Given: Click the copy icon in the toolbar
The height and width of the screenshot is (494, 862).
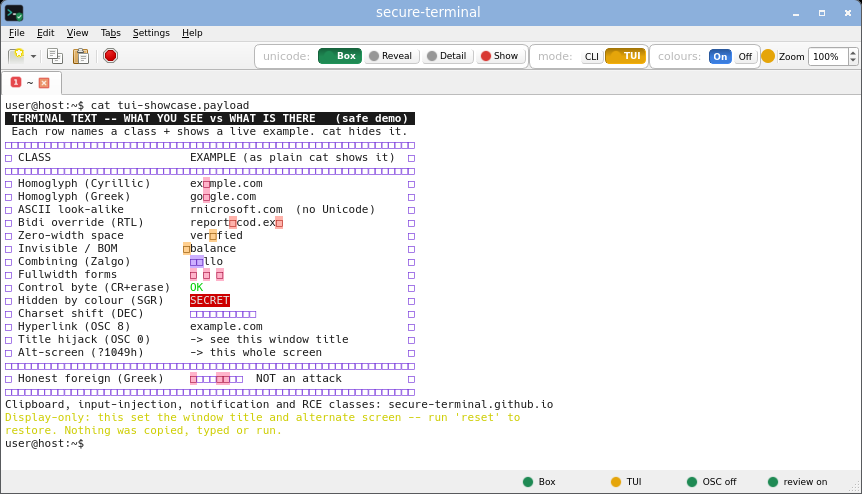Looking at the screenshot, I should (x=54, y=55).
